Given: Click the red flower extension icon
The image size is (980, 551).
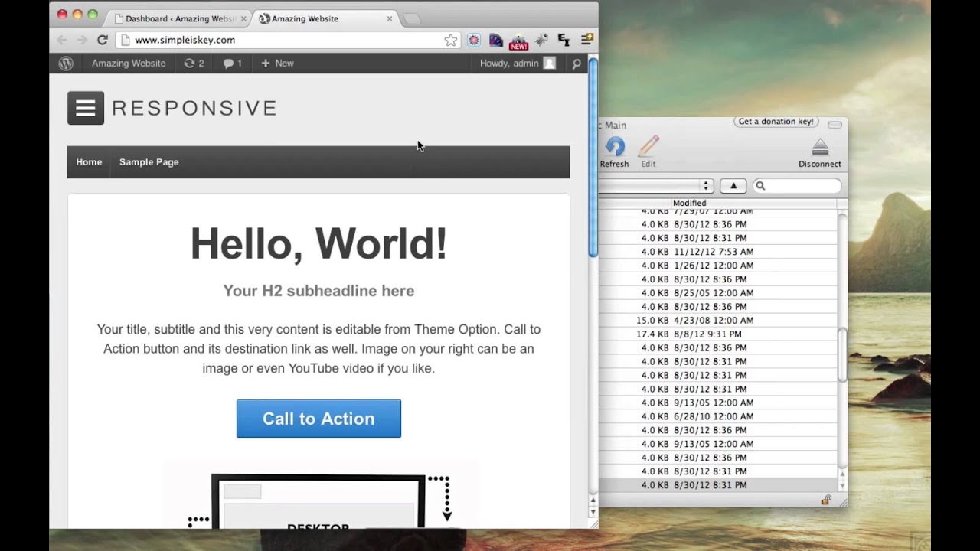Looking at the screenshot, I should point(474,40).
